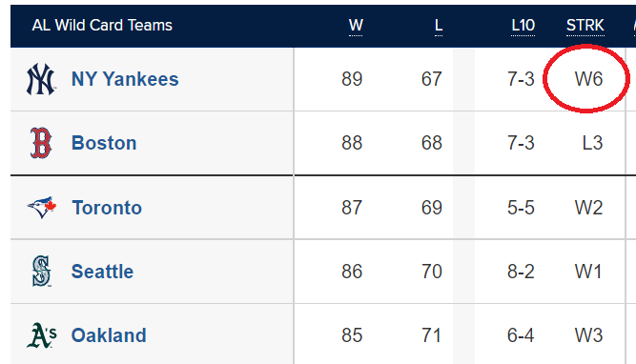Click Seattle's 8-2 last ten record
The image size is (636, 364).
521,272
